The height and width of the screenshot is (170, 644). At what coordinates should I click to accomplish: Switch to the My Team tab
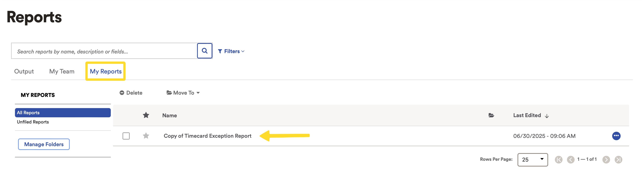tap(62, 71)
